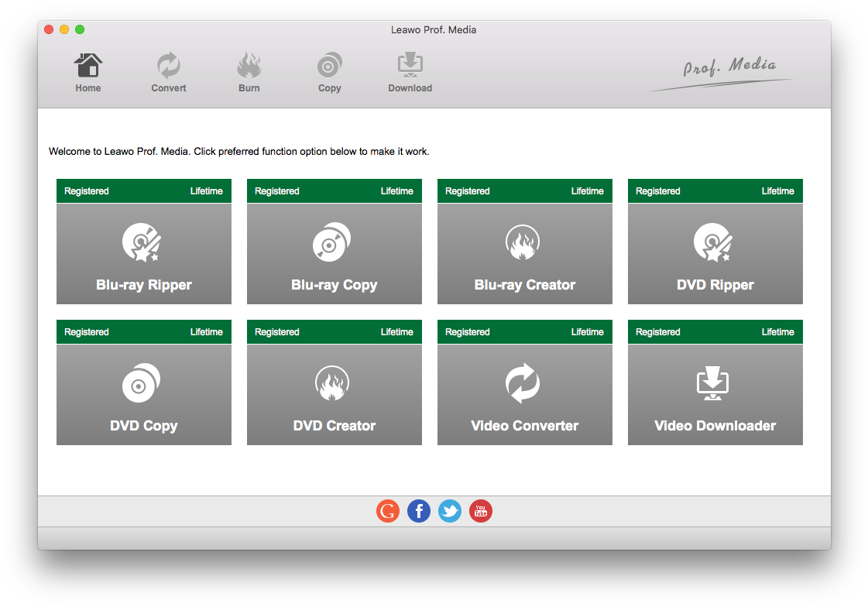868x607 pixels.
Task: Click the welcome message text
Action: click(x=238, y=152)
